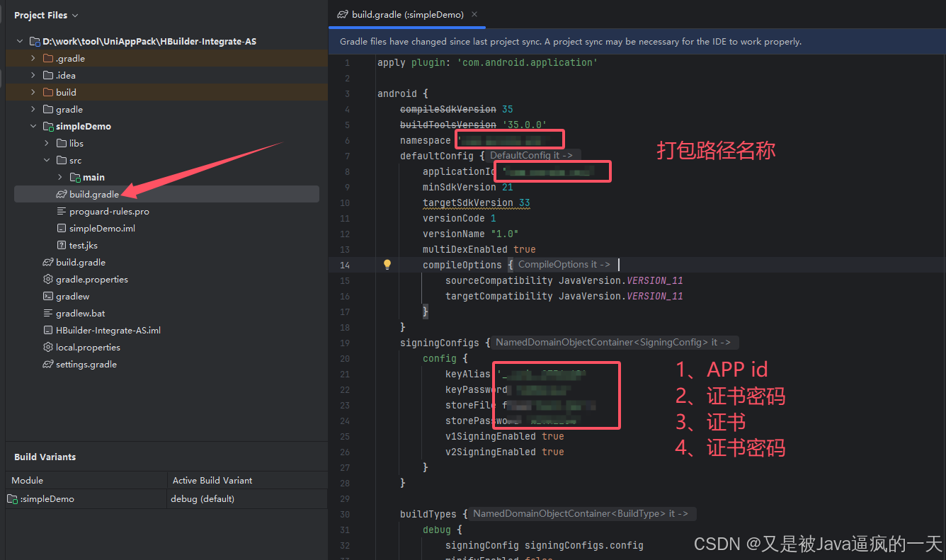This screenshot has width=946, height=560.
Task: Click 'multiDexEnabled true' on line 13
Action: 479,249
